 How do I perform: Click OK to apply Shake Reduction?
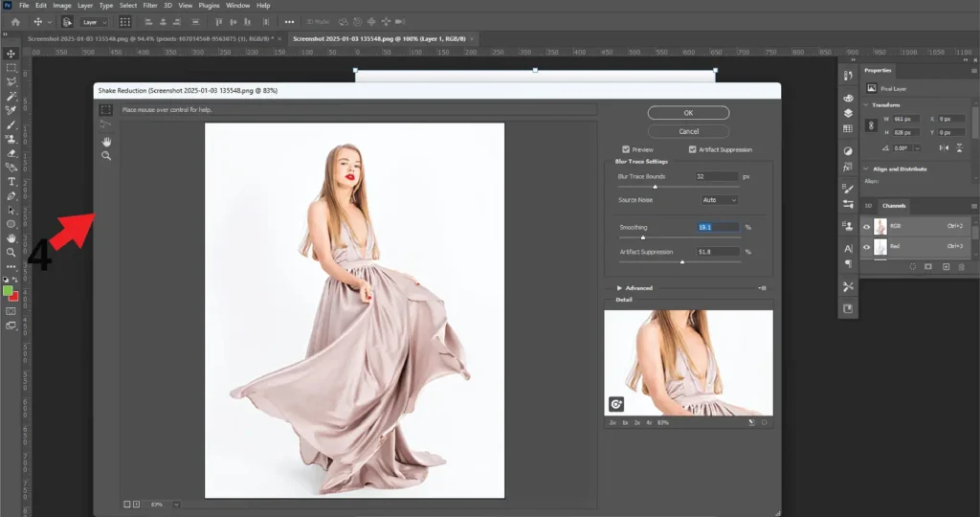coord(688,113)
